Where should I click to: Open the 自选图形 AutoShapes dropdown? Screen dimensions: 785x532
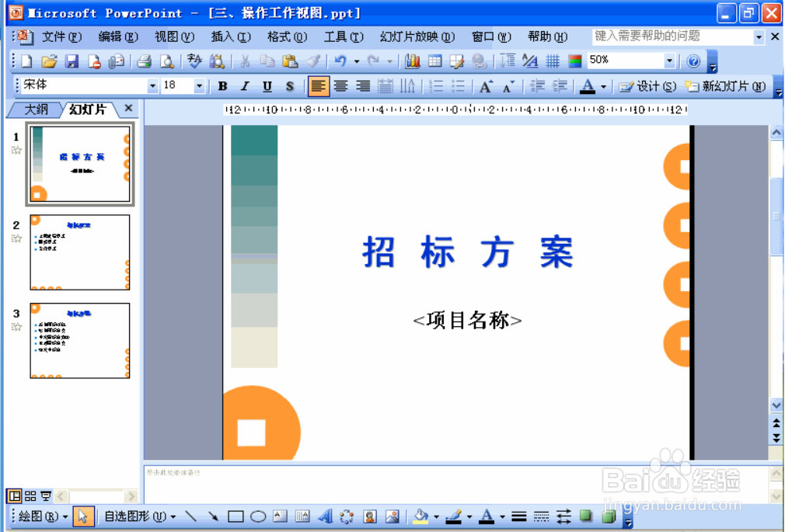140,516
